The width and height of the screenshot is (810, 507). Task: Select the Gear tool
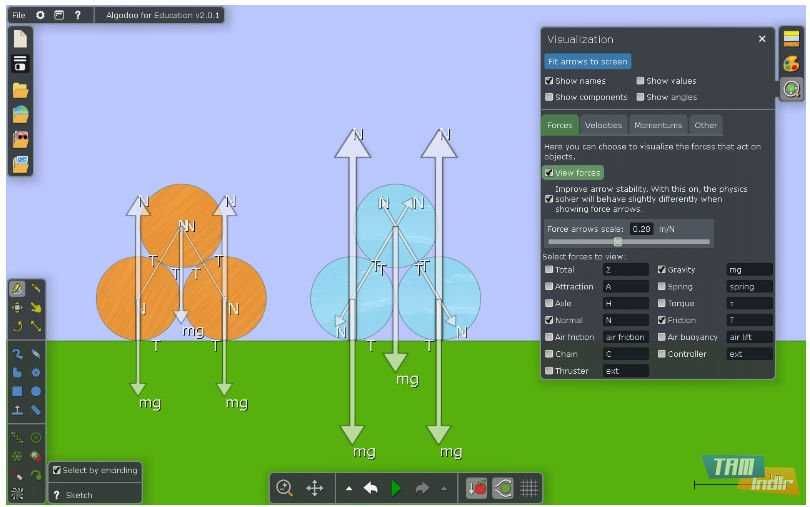(x=36, y=373)
